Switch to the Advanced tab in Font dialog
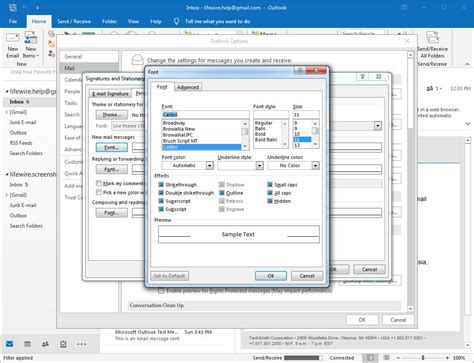The image size is (474, 363). 188,87
